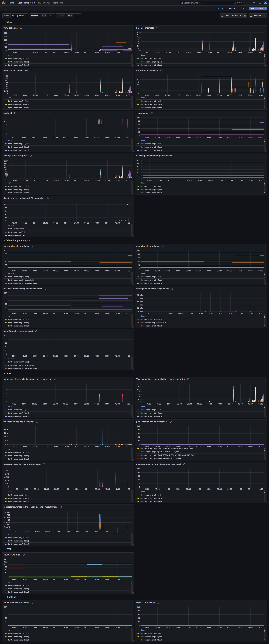
Task: Click the Grafana logo icon
Action: pyautogui.click(x=3, y=3)
